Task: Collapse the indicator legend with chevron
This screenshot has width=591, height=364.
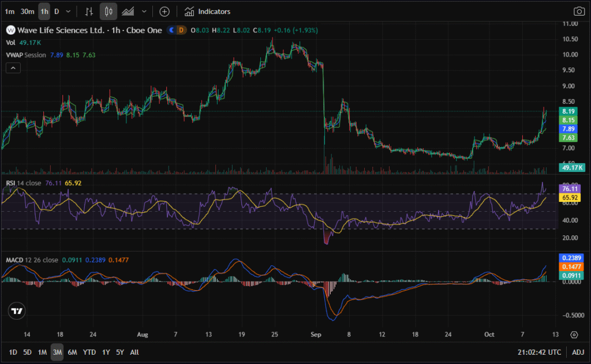Action: (13, 67)
